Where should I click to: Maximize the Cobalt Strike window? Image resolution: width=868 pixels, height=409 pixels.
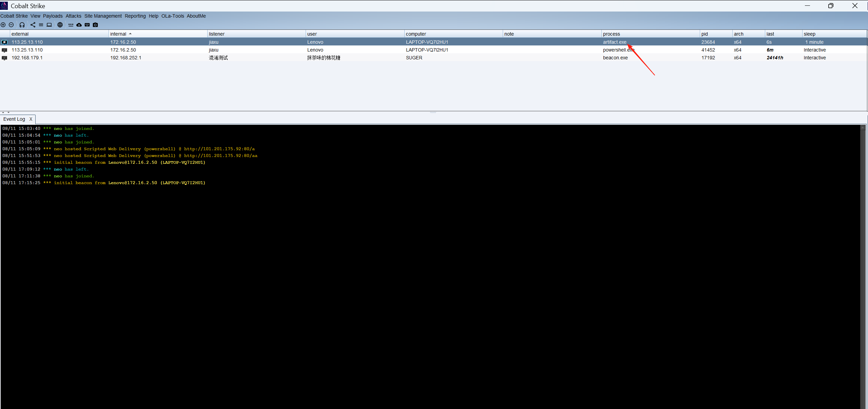pyautogui.click(x=831, y=6)
